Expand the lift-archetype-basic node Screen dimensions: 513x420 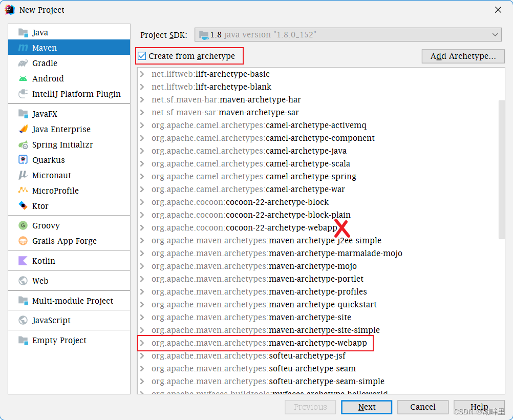tap(142, 74)
